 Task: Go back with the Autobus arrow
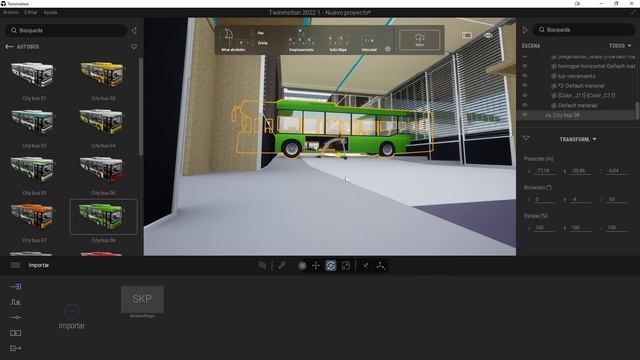point(9,47)
